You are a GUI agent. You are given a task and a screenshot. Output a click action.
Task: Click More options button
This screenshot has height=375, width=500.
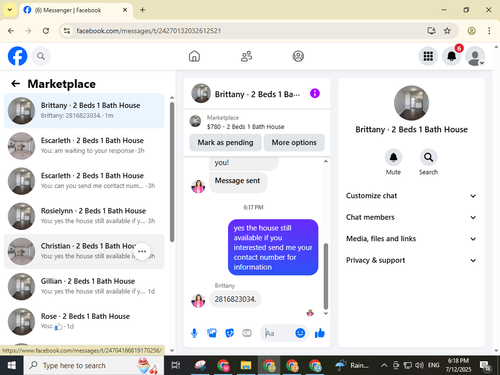tap(294, 142)
